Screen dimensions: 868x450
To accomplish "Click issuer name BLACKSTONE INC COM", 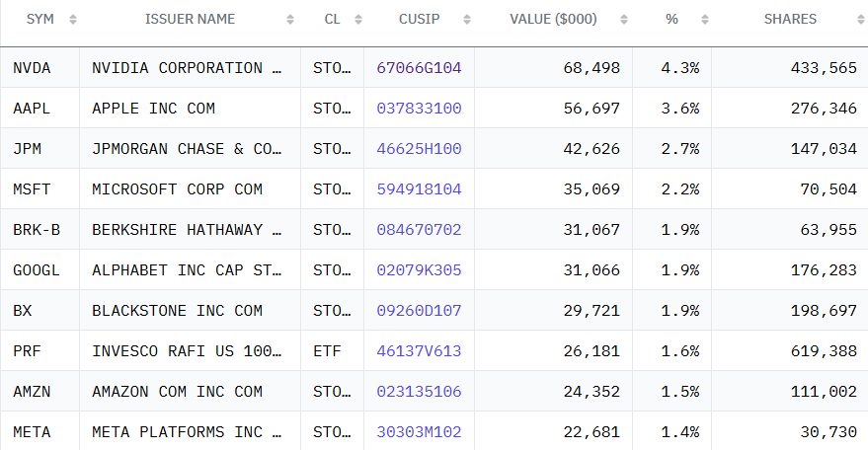I will (177, 310).
